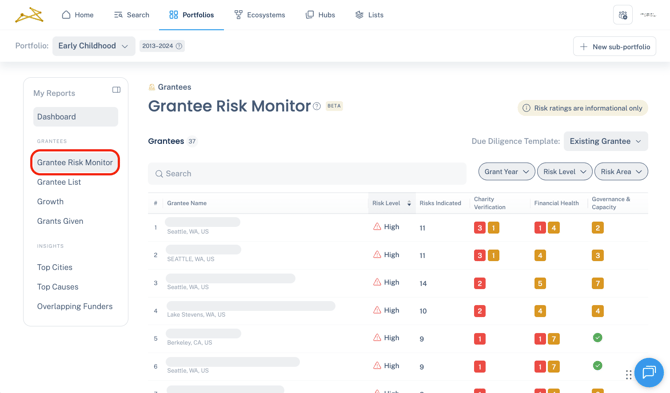Click the Grantee Name column header

click(x=187, y=203)
